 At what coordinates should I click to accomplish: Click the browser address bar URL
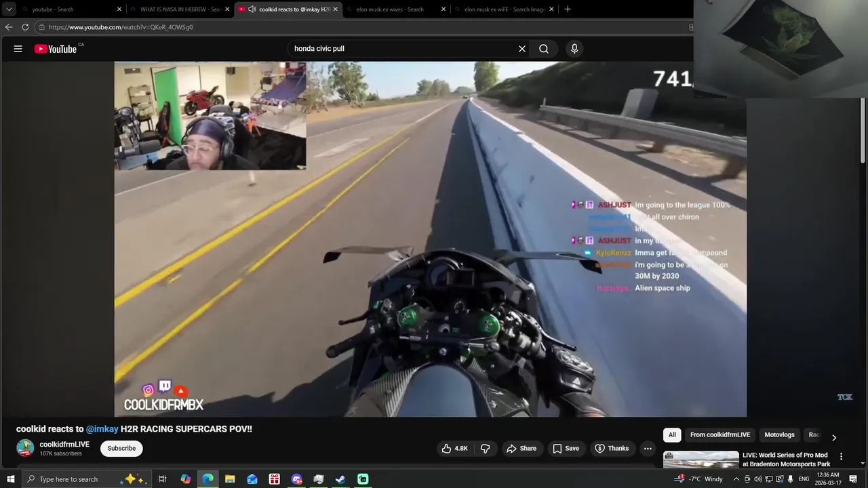click(x=121, y=27)
